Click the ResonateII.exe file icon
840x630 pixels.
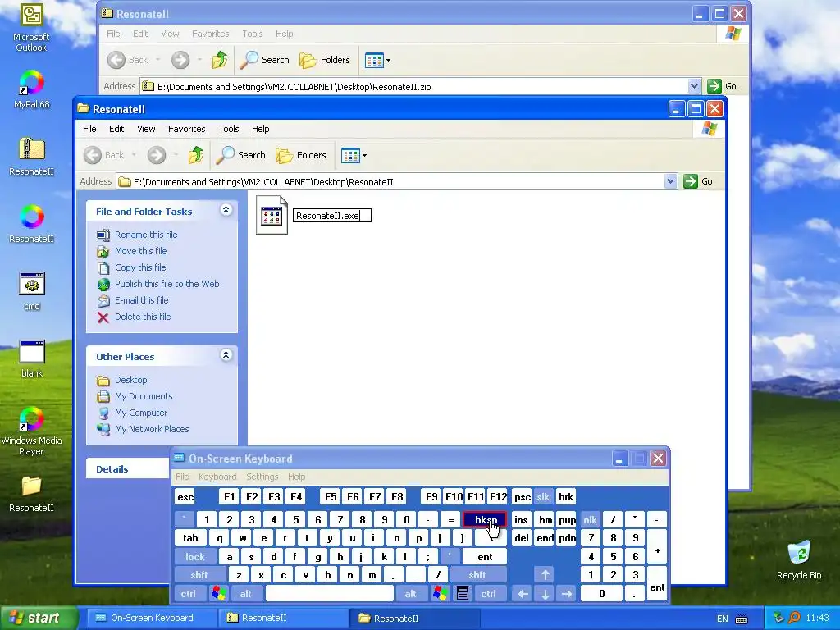(x=272, y=216)
